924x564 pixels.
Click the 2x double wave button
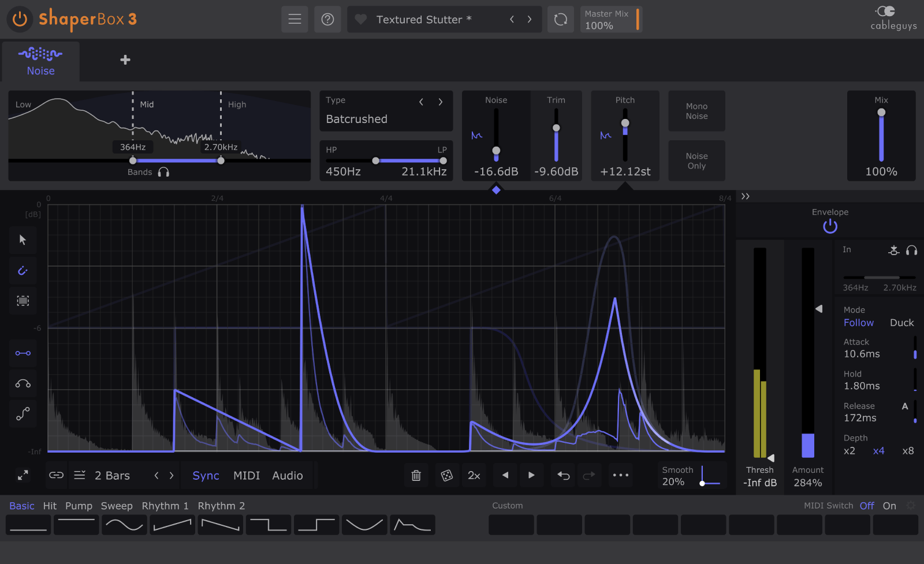click(474, 475)
